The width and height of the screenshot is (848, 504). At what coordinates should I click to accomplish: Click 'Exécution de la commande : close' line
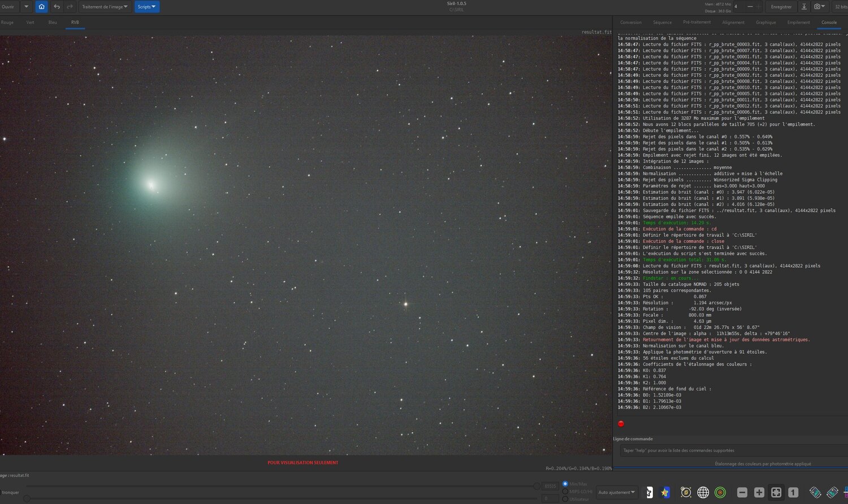(670, 241)
